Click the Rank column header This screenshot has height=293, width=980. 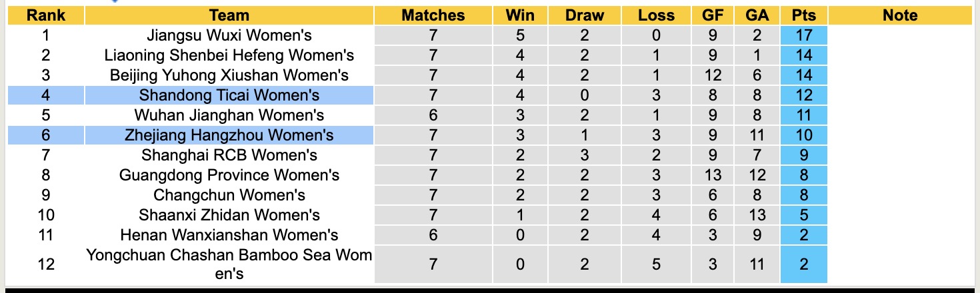tap(45, 15)
